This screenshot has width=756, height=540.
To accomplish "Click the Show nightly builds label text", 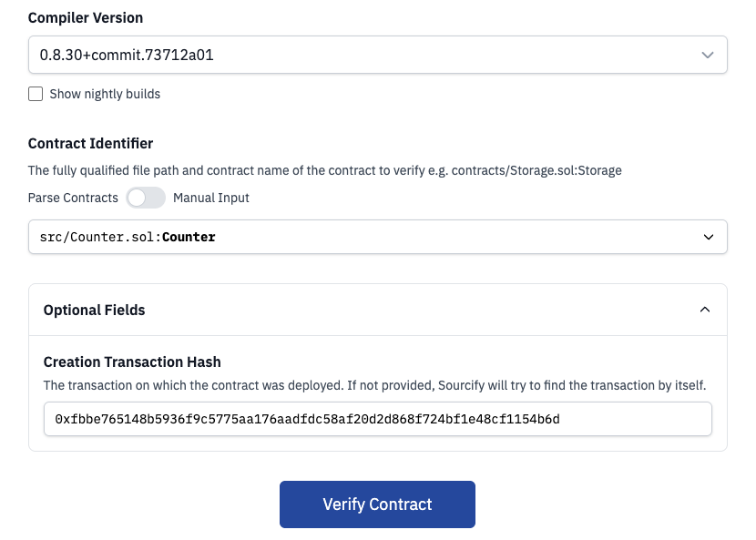I will (107, 94).
